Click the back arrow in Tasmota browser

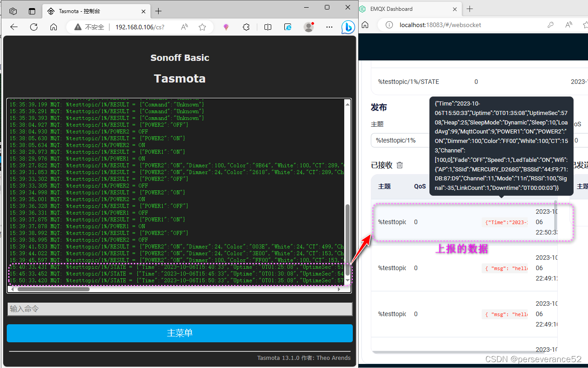pos(14,27)
